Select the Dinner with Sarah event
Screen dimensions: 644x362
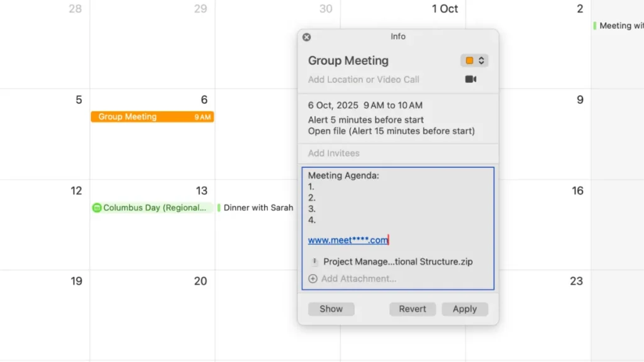pyautogui.click(x=258, y=207)
